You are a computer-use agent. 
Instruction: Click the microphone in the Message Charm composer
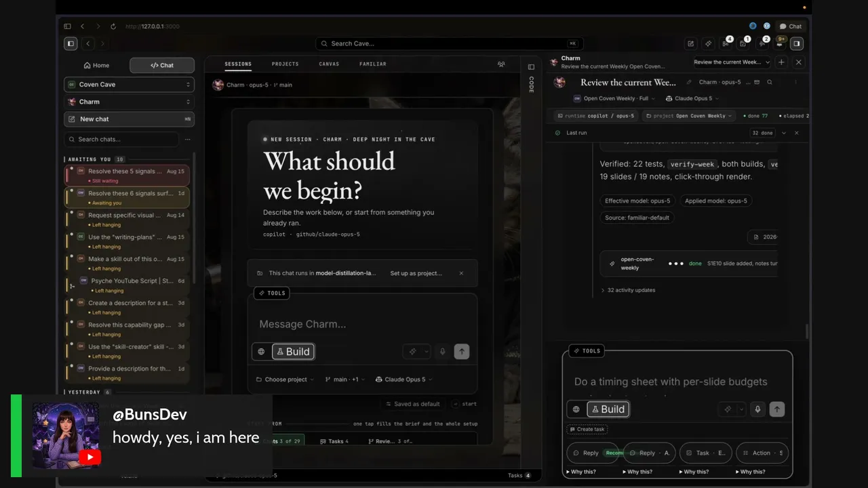(443, 352)
